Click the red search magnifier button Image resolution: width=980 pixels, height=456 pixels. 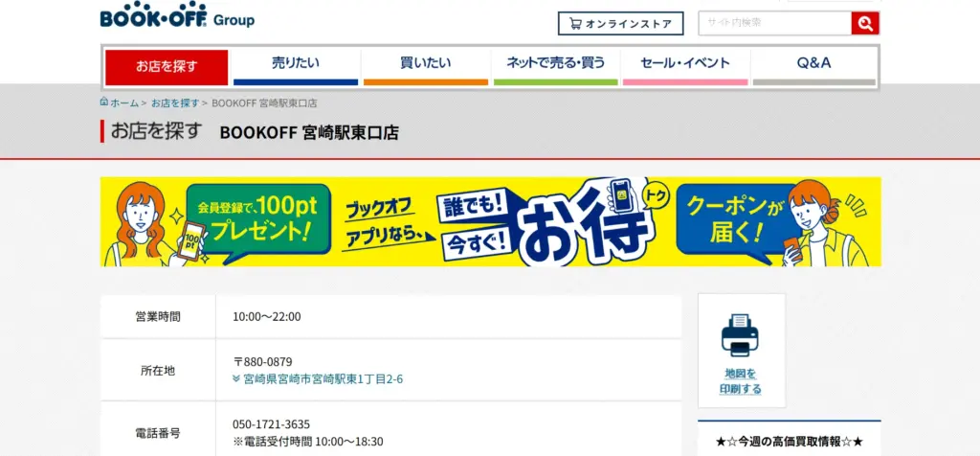[865, 24]
